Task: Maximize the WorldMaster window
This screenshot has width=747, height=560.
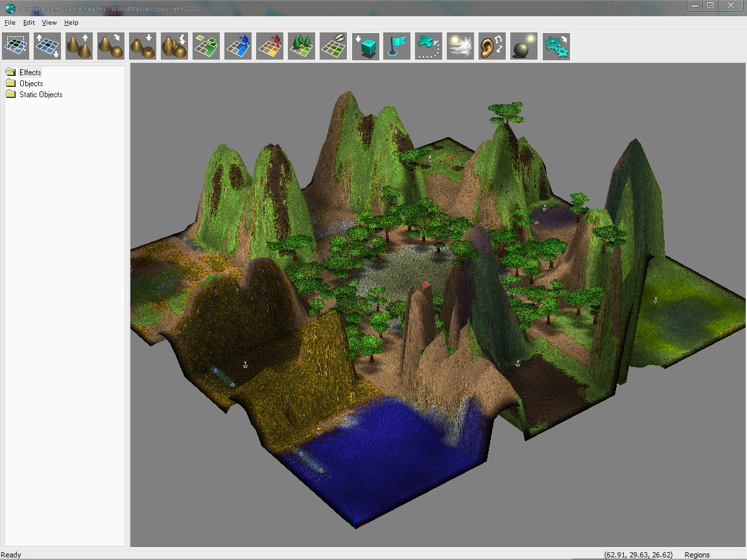Action: tap(710, 6)
